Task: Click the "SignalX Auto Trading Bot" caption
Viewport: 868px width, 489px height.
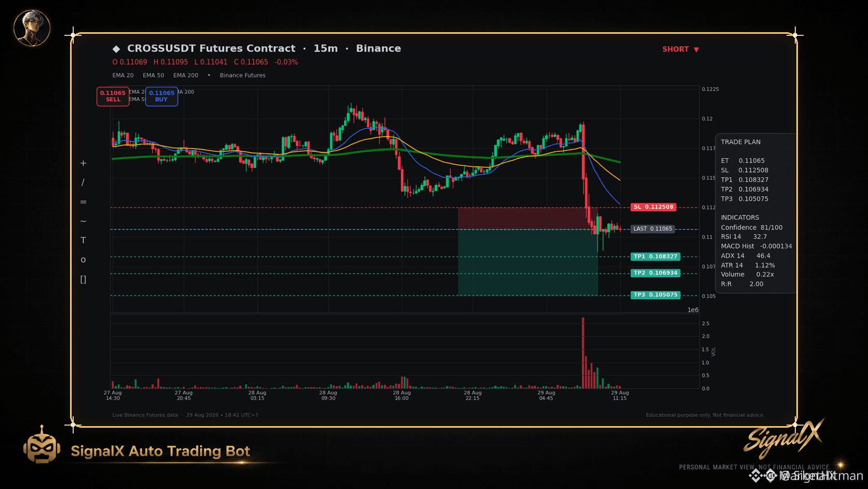Action: (160, 451)
